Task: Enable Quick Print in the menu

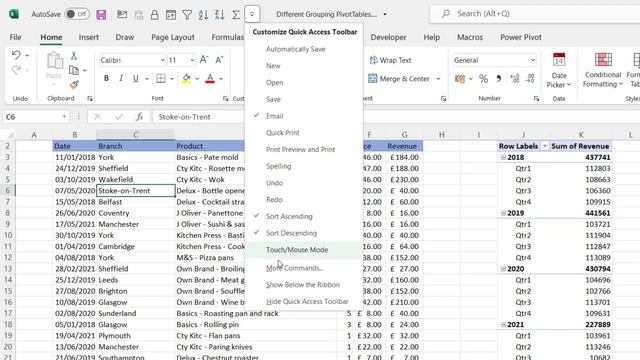Action: [x=304, y=133]
